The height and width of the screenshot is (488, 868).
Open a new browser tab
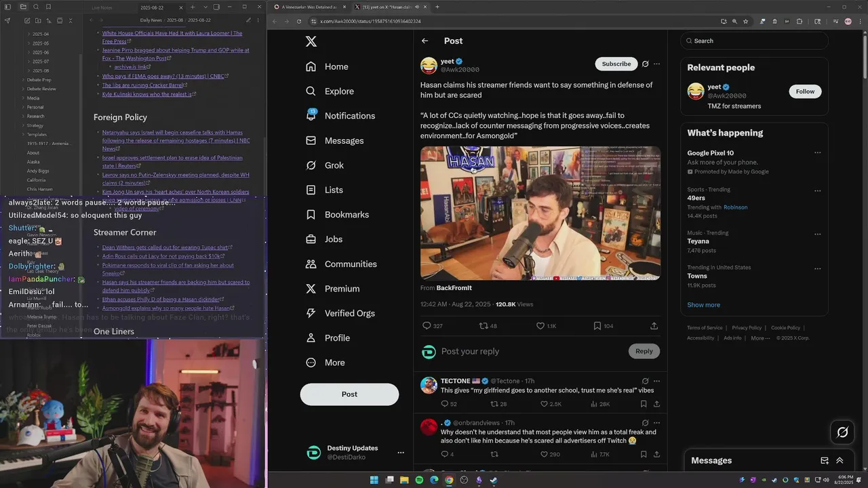437,7
